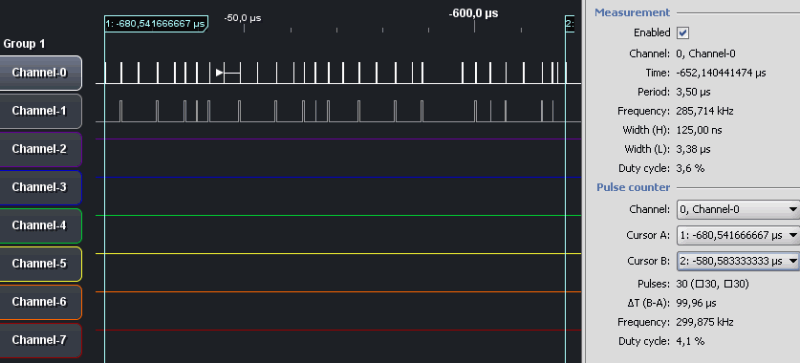Click the Time value -652,140441474 µs
The width and height of the screenshot is (800, 363).
(721, 73)
